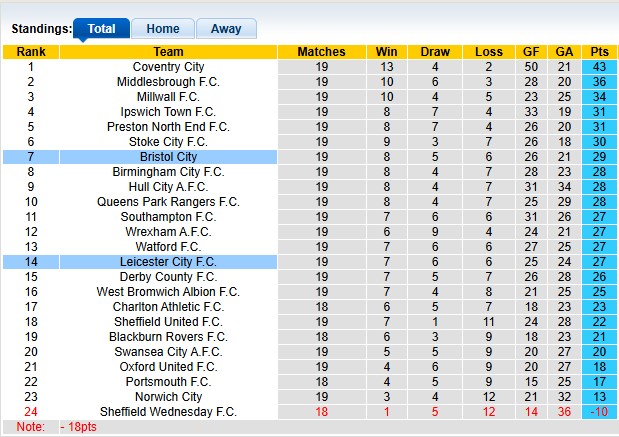Click the Team column header
This screenshot has width=619, height=437.
tap(168, 52)
